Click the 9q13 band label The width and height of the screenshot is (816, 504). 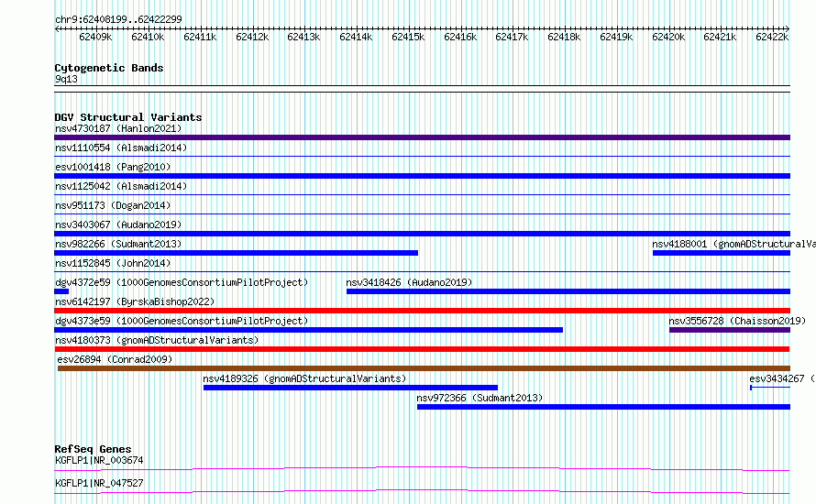click(x=66, y=79)
